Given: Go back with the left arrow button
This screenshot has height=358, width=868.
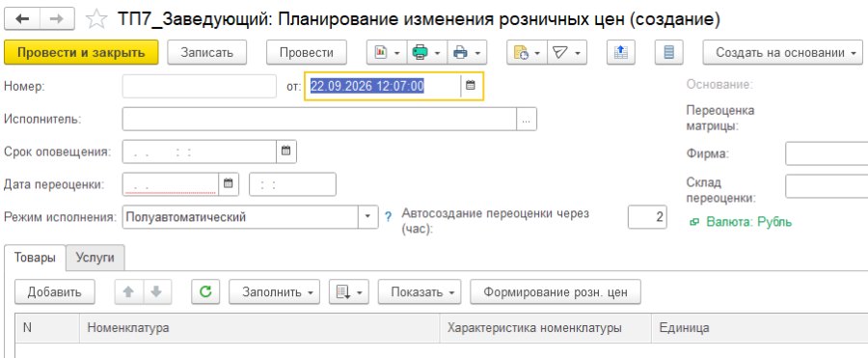Looking at the screenshot, I should 22,19.
